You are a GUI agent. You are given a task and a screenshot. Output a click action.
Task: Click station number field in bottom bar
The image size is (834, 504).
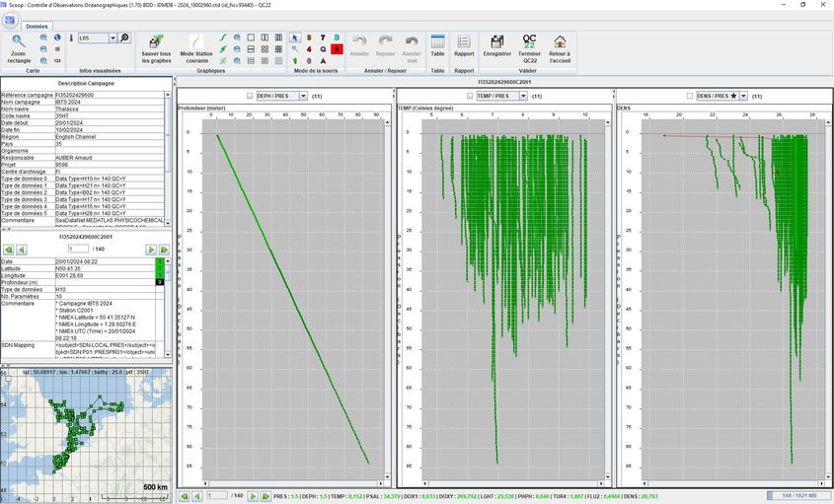(217, 495)
